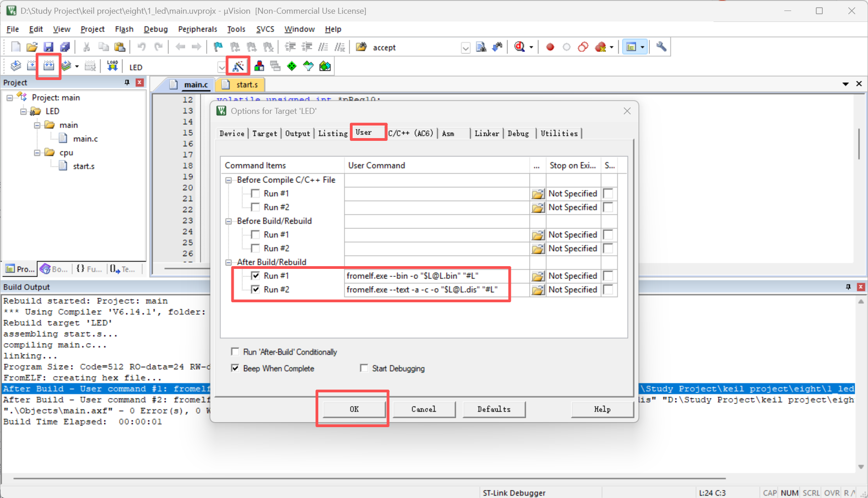868x498 pixels.
Task: Switch to the C/C++ (AC6) tab
Action: click(411, 133)
